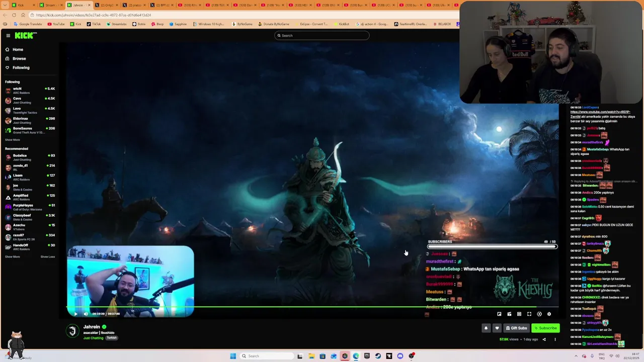Enter fullscreen in the video player

tap(529, 314)
